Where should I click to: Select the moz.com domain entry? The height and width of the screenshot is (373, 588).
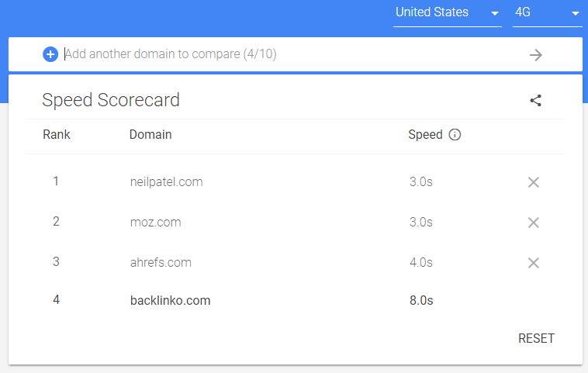[155, 223]
